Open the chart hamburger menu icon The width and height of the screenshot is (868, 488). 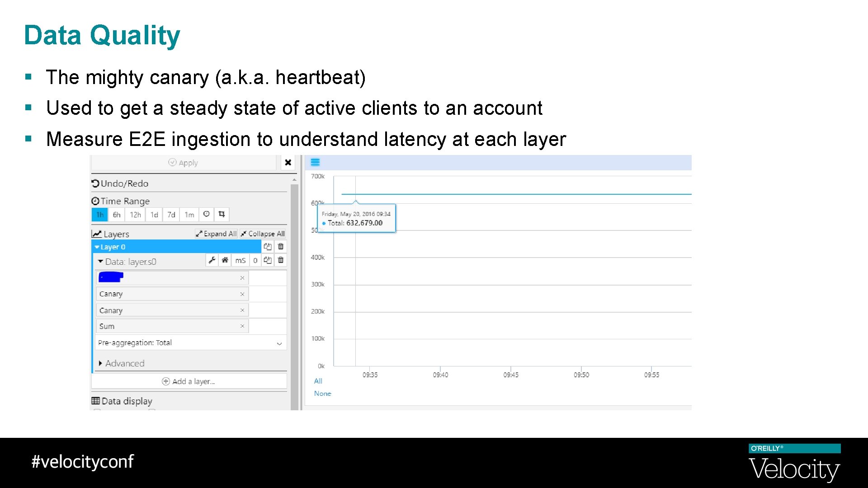click(x=315, y=162)
